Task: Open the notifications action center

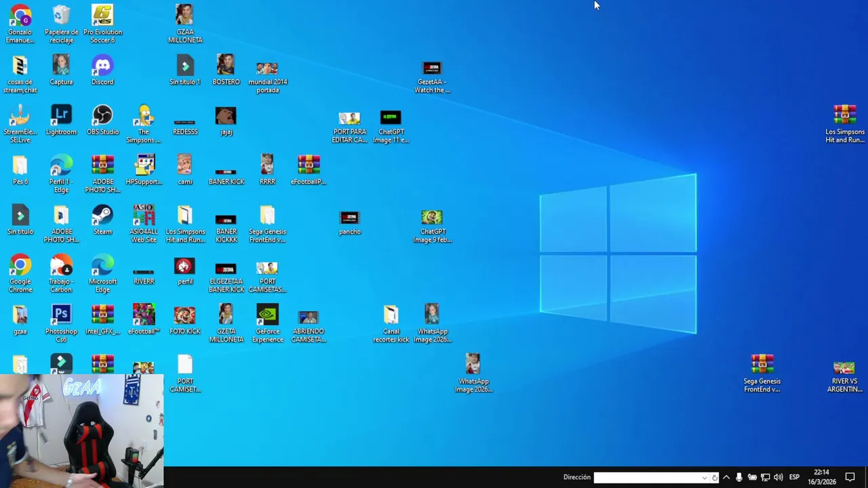Action: (850, 477)
